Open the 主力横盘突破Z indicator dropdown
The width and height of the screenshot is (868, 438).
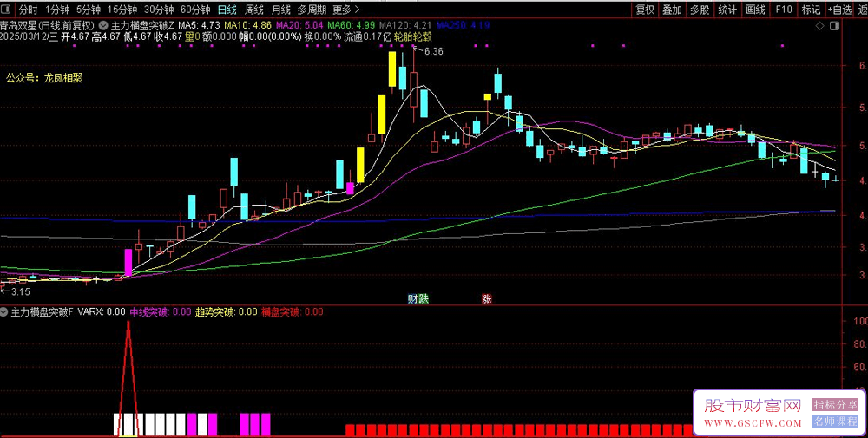(103, 25)
